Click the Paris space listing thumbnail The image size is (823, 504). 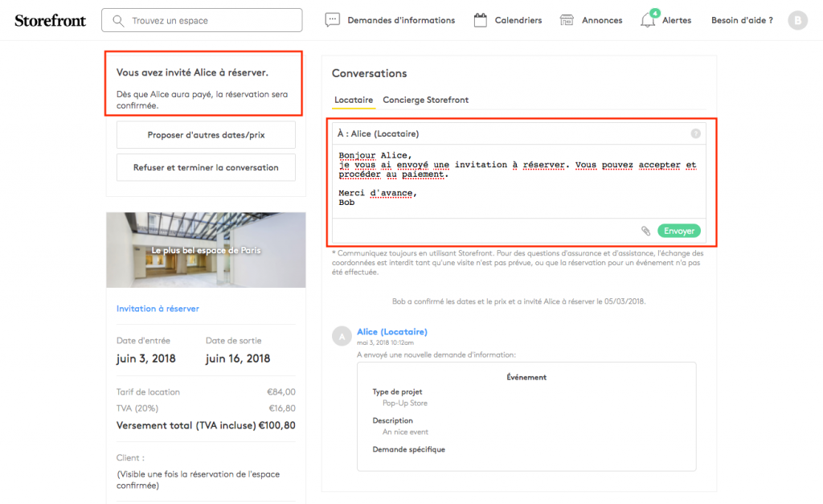(x=206, y=250)
